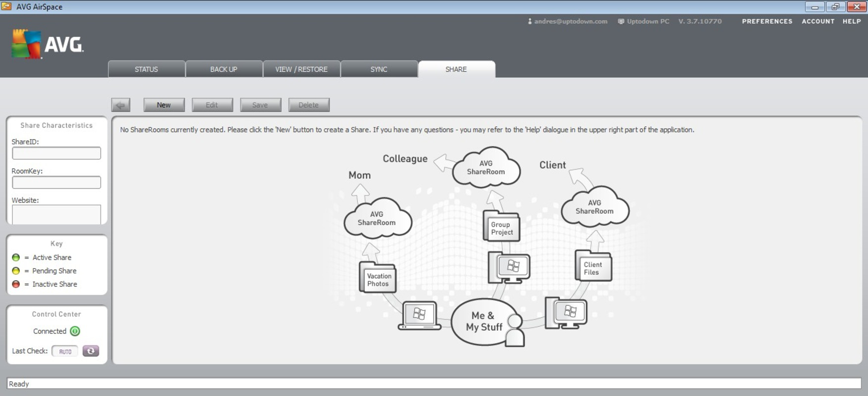Click the Ready status bar text
The image size is (868, 396).
click(x=19, y=384)
